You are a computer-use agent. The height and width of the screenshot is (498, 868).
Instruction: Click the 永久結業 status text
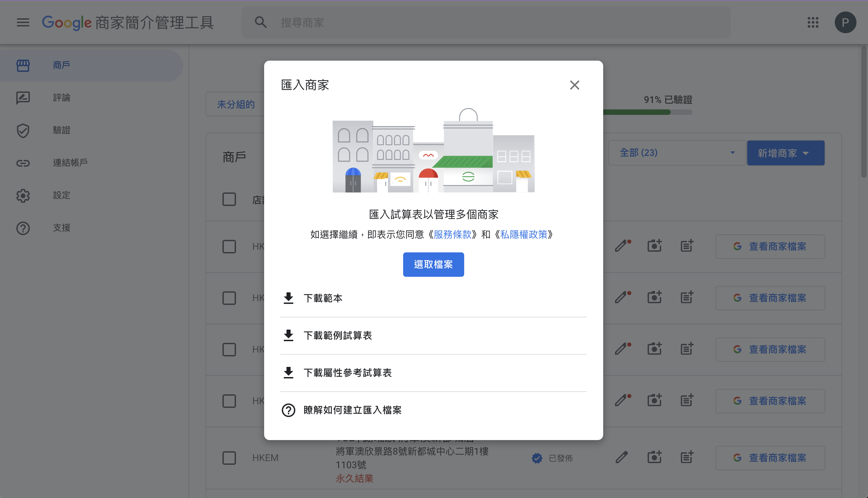(354, 478)
